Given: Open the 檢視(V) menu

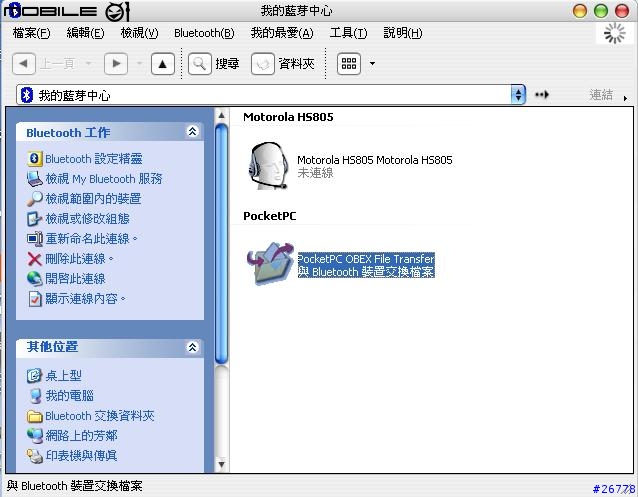Looking at the screenshot, I should click(140, 33).
